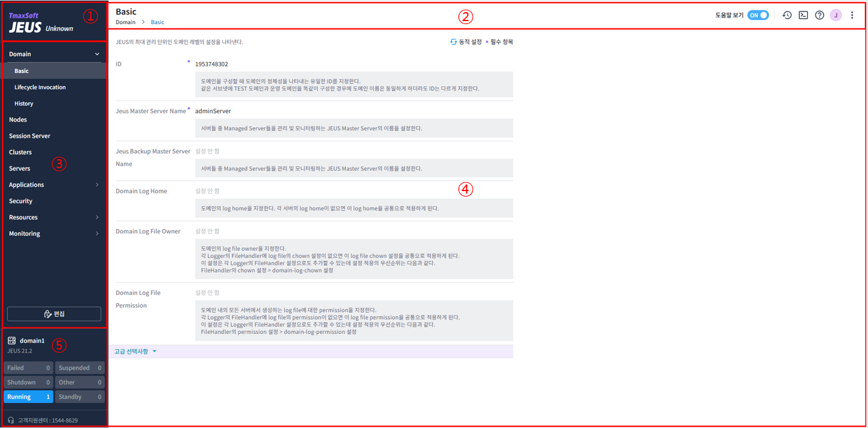Click the dynamic setting refresh icon
This screenshot has width=868, height=428.
coord(454,42)
